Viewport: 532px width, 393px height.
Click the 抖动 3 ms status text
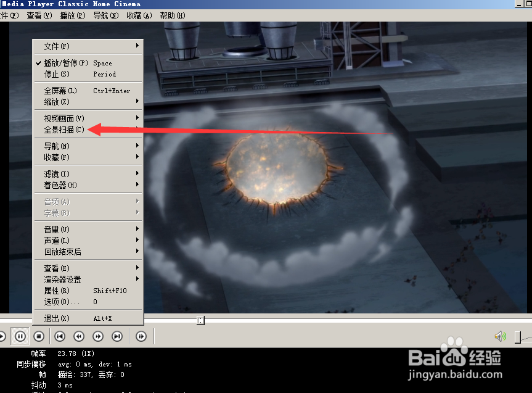point(52,385)
